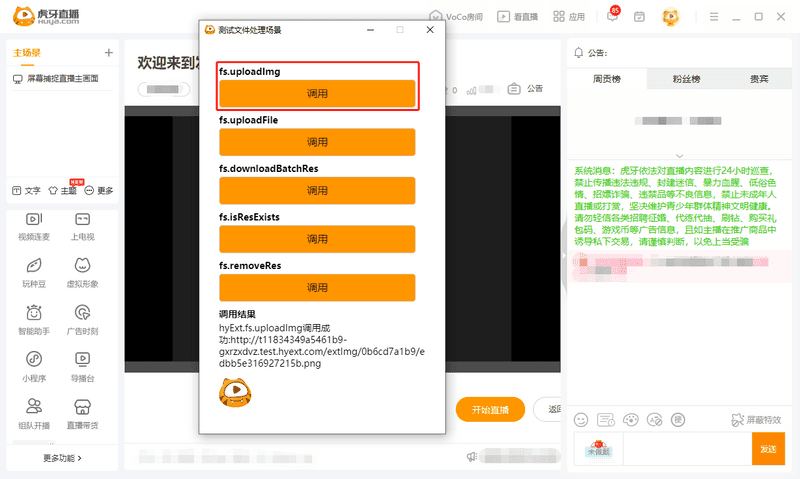Image resolution: width=800 pixels, height=479 pixels.
Task: Open 看直播 watch live
Action: click(517, 16)
